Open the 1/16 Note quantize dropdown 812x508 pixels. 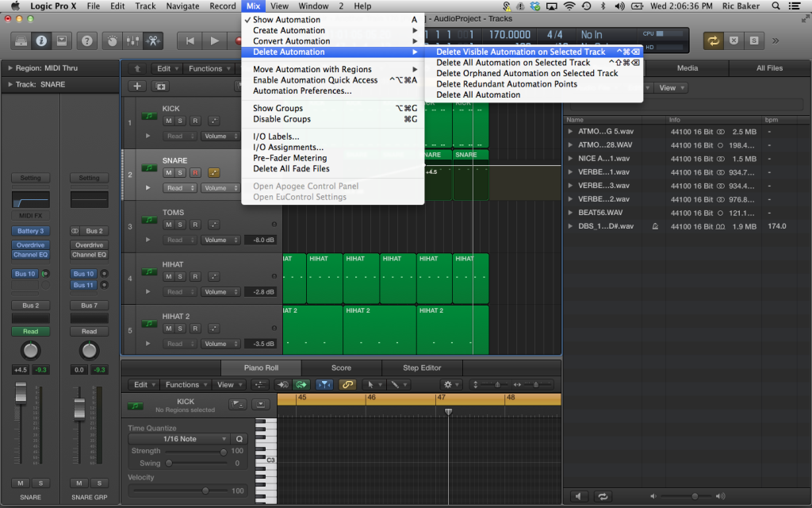tap(179, 438)
